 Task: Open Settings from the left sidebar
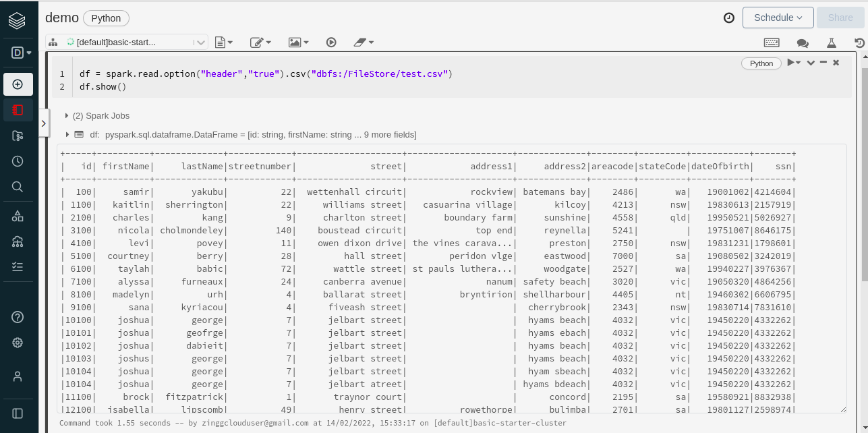pyautogui.click(x=16, y=342)
